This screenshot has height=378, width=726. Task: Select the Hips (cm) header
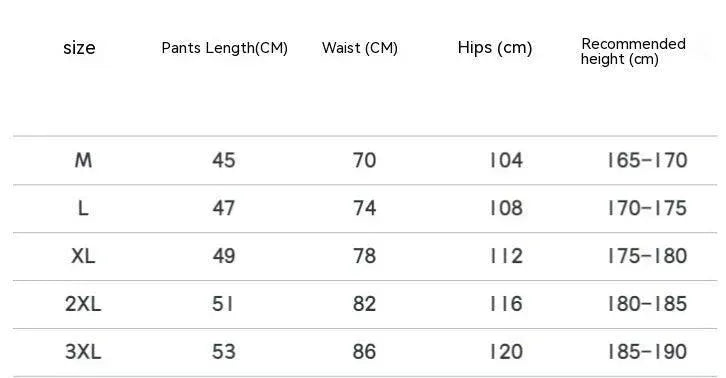[494, 48]
